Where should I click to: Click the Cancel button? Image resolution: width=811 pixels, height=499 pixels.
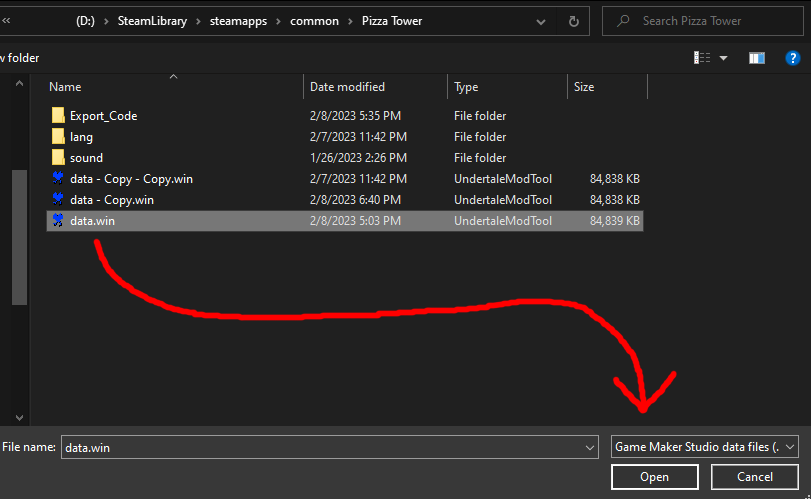click(x=755, y=477)
